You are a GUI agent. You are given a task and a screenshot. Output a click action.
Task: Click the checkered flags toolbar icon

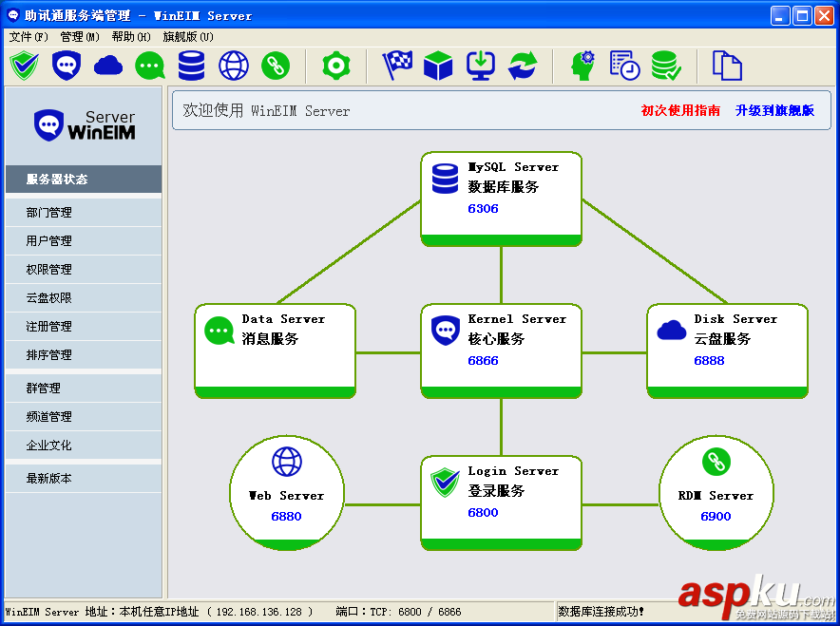(x=397, y=66)
